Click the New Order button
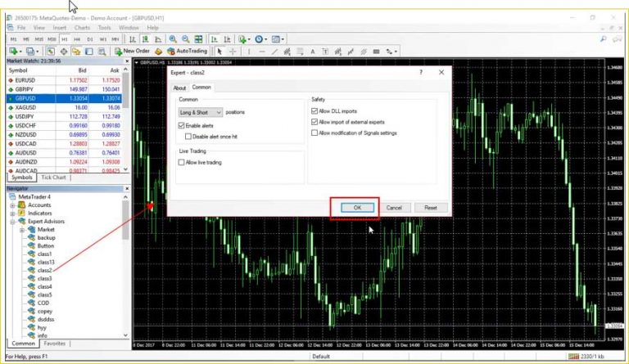The width and height of the screenshot is (629, 364). point(133,52)
